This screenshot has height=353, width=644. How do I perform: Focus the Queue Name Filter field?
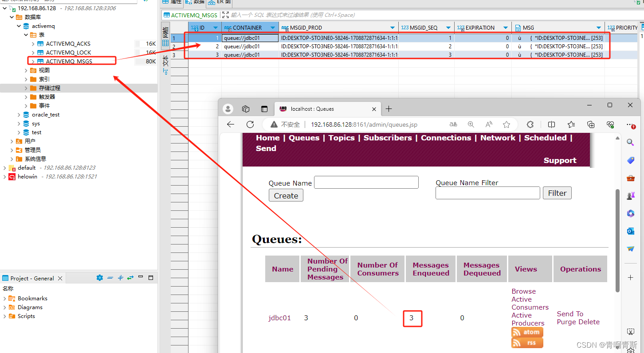click(x=488, y=193)
